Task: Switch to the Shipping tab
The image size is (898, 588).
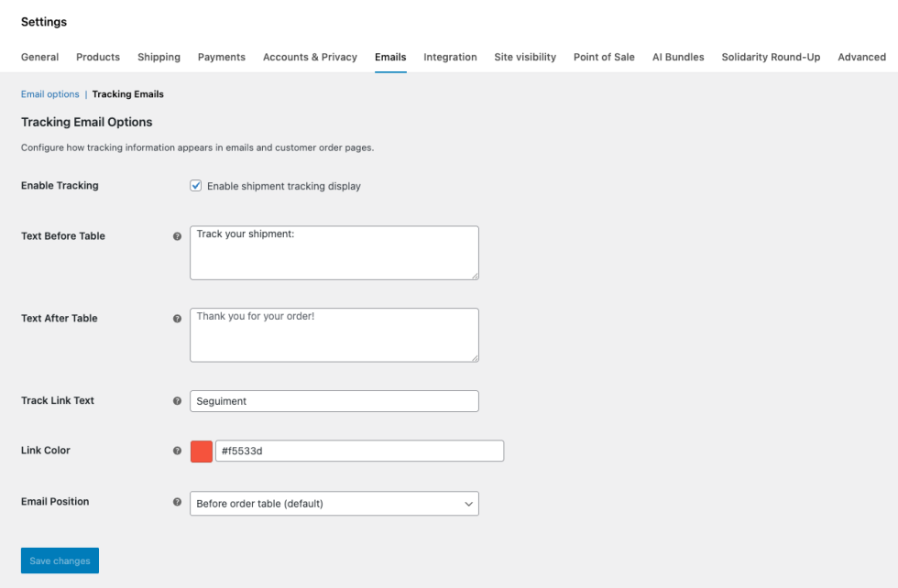Action: point(159,57)
